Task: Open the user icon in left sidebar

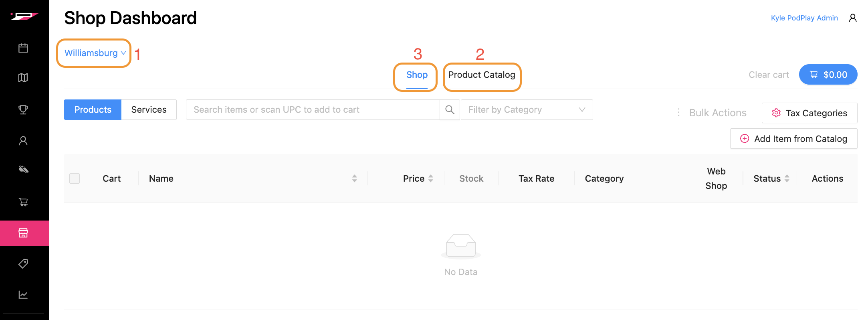Action: (23, 141)
